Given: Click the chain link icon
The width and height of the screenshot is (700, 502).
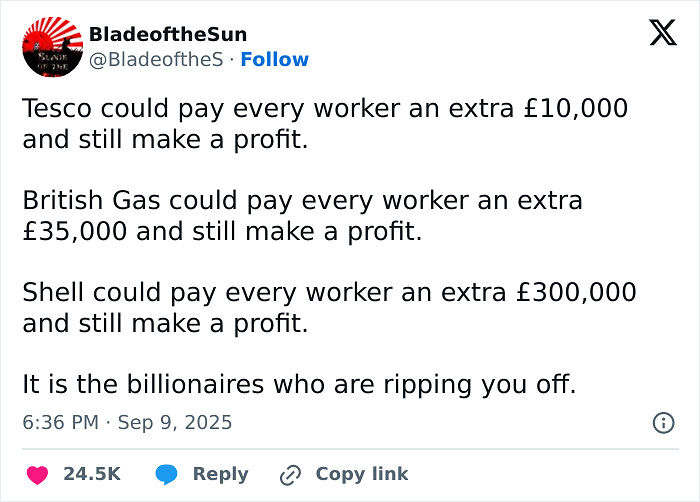Looking at the screenshot, I should point(291,474).
